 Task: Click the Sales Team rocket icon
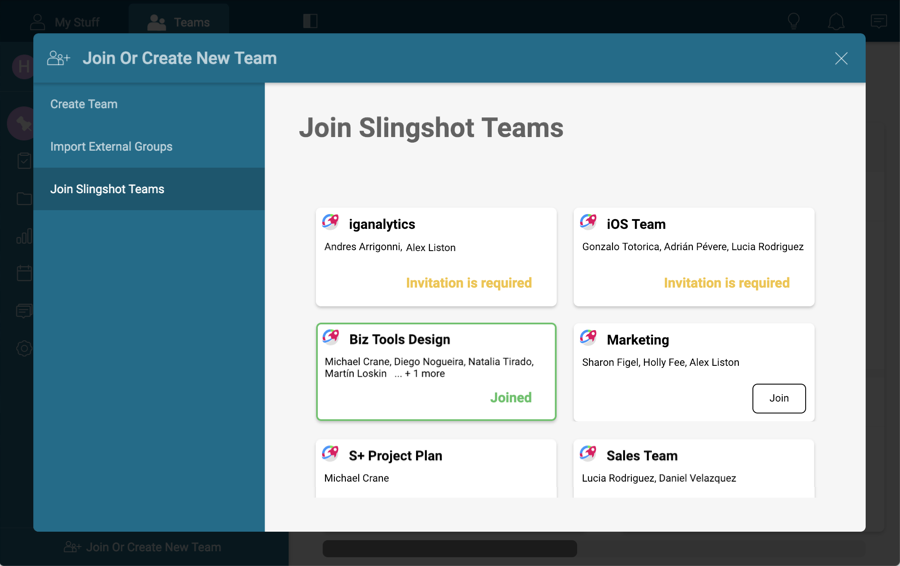(x=589, y=454)
